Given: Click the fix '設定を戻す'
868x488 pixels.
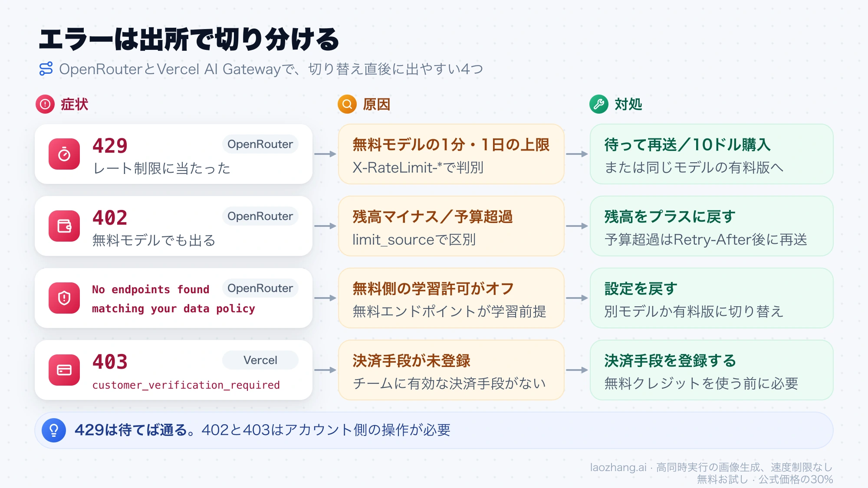Looking at the screenshot, I should point(641,288).
